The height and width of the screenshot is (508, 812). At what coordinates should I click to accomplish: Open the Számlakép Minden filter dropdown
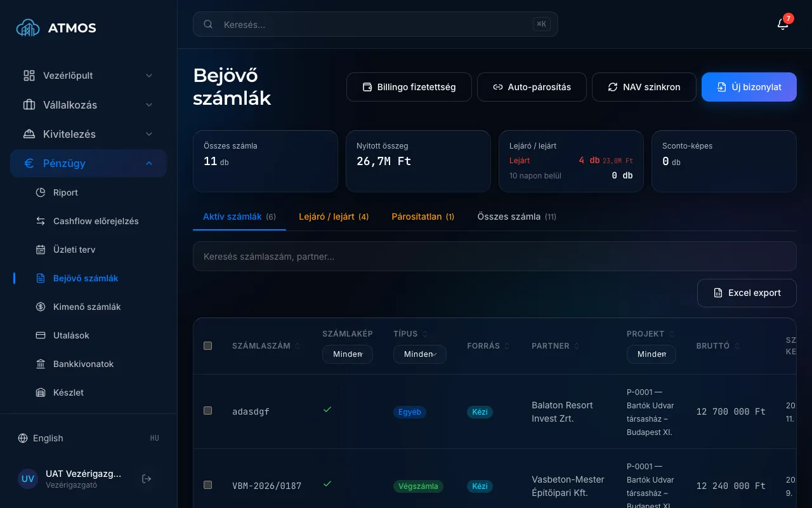348,354
